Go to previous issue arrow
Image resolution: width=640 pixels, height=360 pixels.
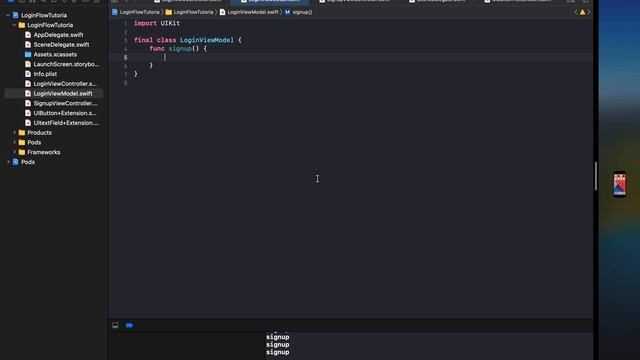[x=576, y=12]
